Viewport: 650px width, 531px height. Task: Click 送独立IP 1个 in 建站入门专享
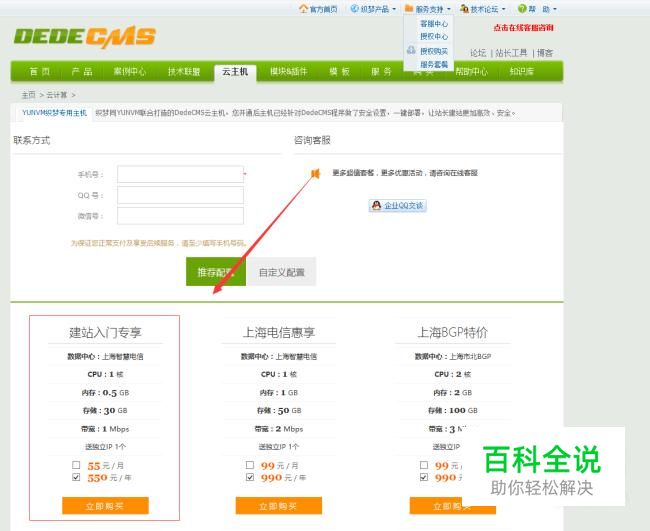click(105, 446)
